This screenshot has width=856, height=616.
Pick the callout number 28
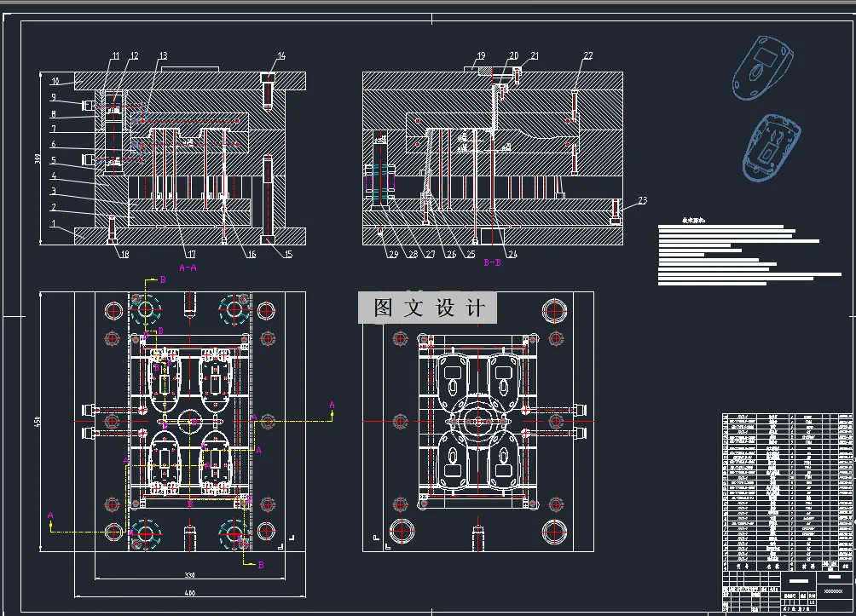coord(413,254)
